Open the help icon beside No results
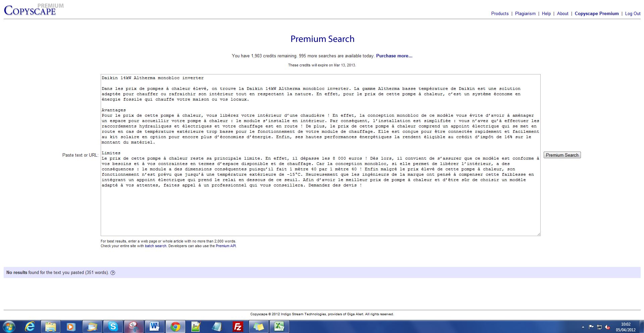Viewport: 644px width, 333px height. [113, 273]
